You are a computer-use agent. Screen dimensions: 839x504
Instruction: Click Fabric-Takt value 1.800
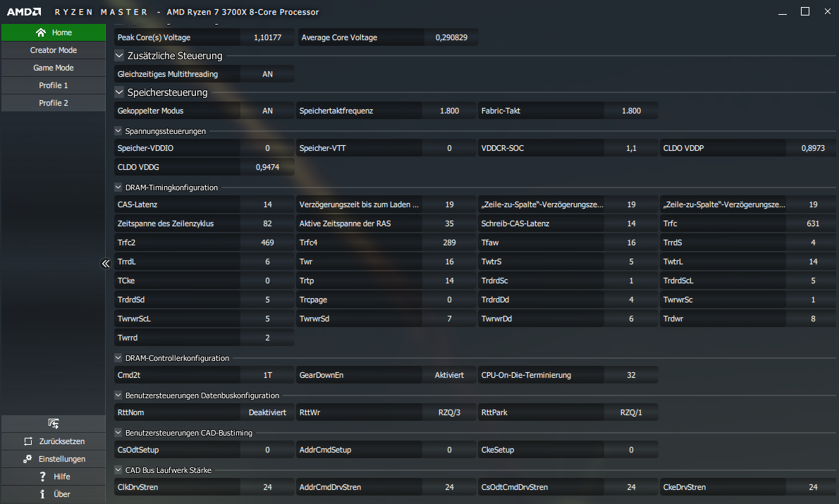(632, 111)
